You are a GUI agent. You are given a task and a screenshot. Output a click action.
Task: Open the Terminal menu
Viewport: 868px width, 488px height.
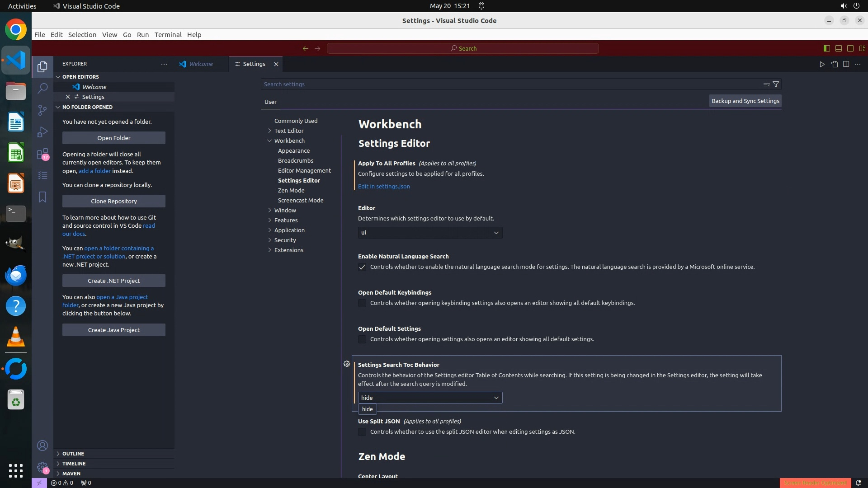pos(168,35)
